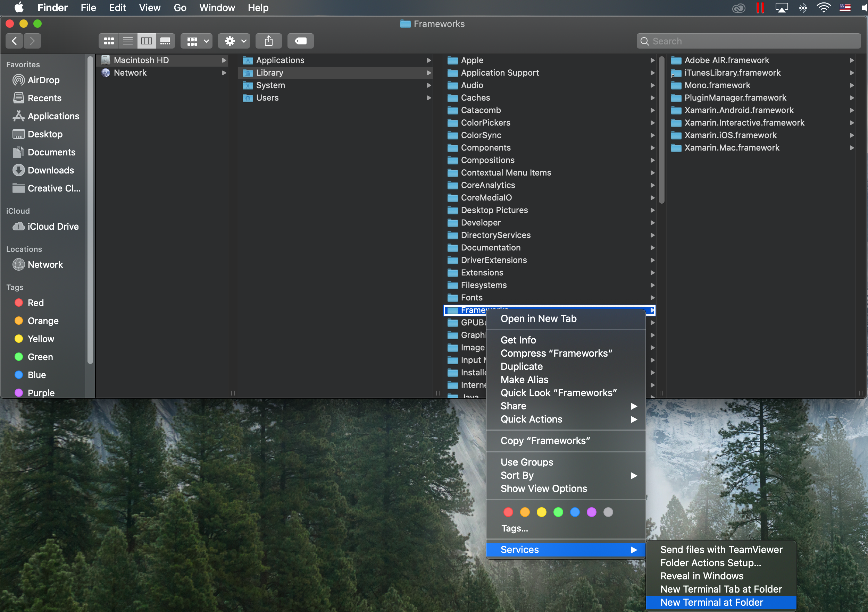Switch to column view

[146, 41]
